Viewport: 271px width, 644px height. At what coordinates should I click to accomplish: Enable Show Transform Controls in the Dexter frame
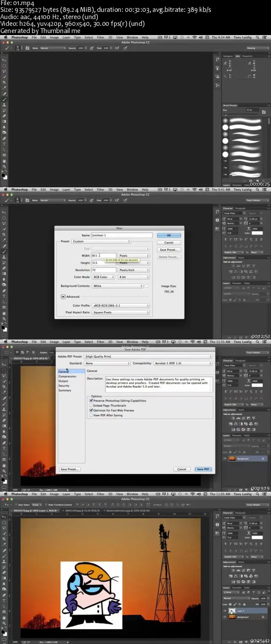point(46,505)
